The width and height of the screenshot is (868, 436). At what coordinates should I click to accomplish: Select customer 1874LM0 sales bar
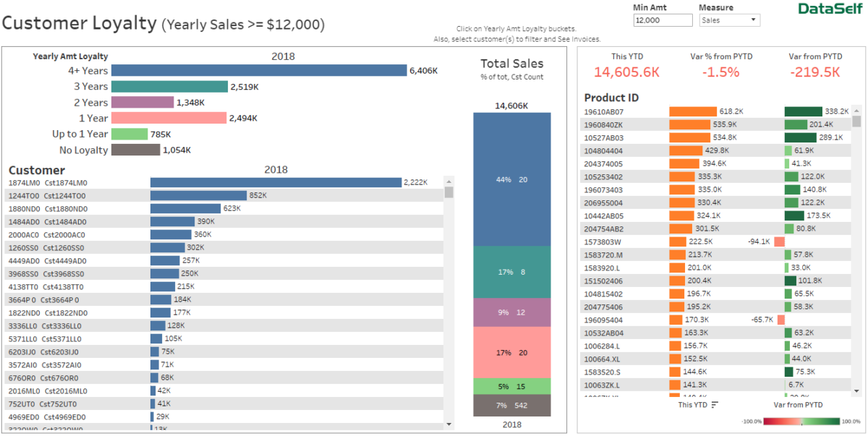click(x=275, y=181)
